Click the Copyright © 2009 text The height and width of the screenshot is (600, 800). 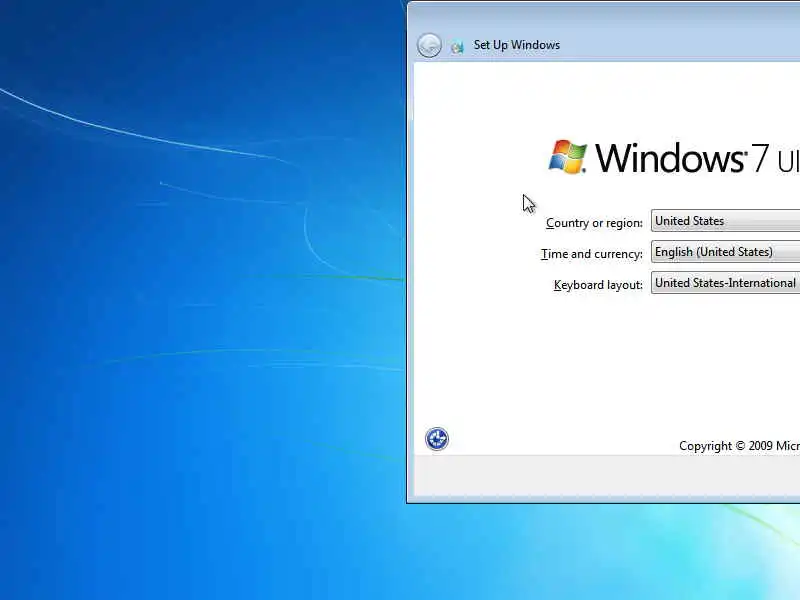point(739,446)
